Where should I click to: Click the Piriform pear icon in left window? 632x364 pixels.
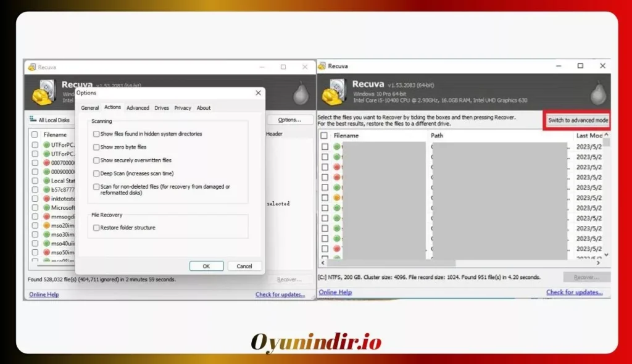301,94
